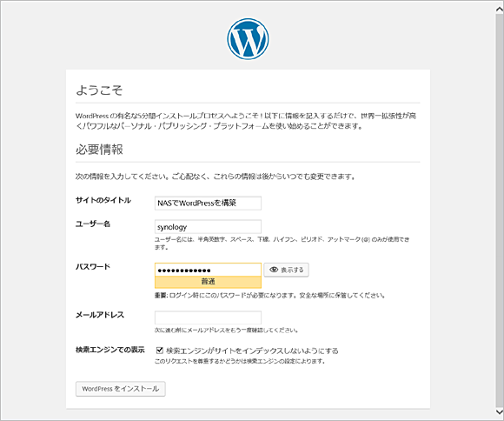Click the メールアドレス label
Screen dimensions: 504x421
click(x=100, y=315)
